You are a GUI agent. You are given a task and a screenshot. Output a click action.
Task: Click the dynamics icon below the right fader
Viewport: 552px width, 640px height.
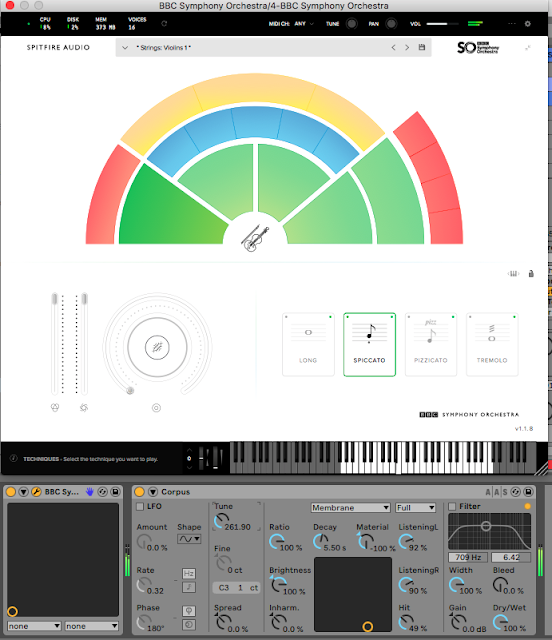click(84, 407)
